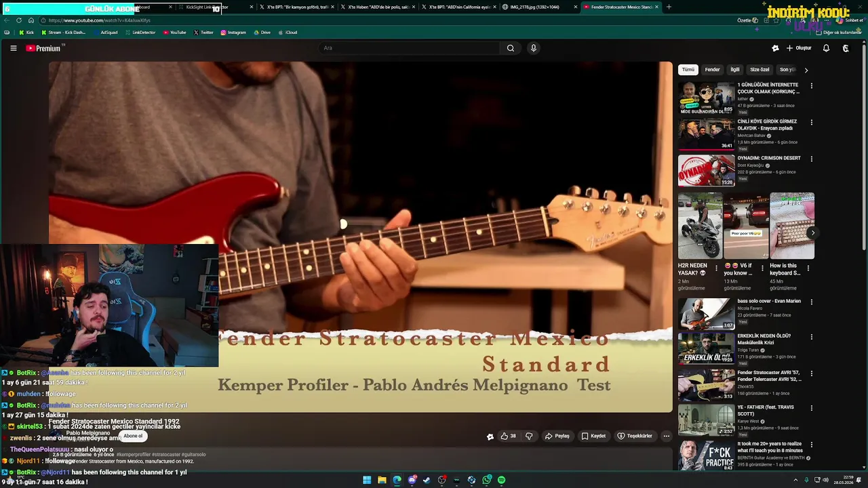The image size is (868, 488).
Task: Select the Tümü filter chip
Action: [x=688, y=70]
